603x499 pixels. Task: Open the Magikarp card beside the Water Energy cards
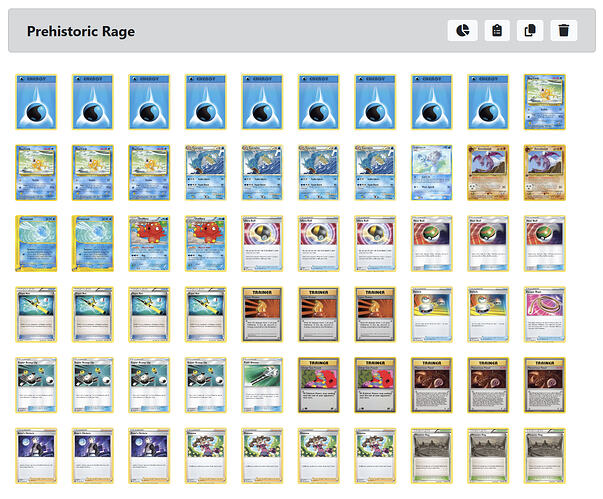point(545,102)
